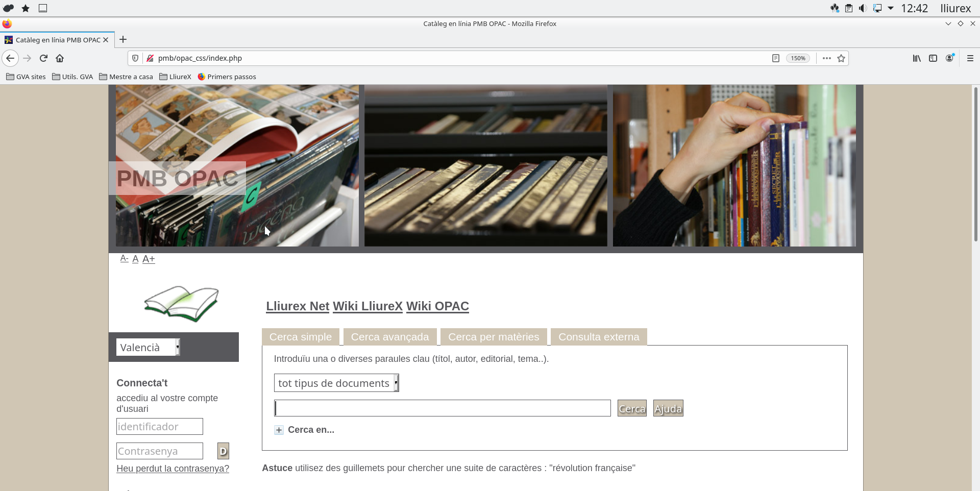Show the sidebar using the sidebars icon
The image size is (980, 491).
coord(933,58)
